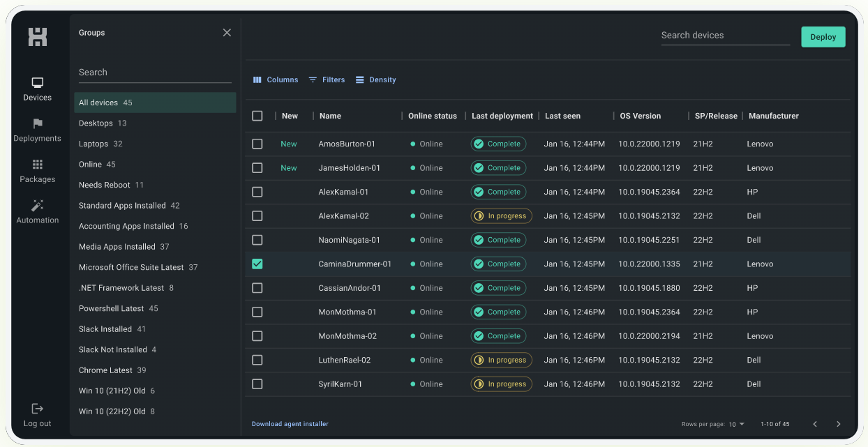Screen dimensions: 868x447
Task: Close the Groups panel
Action: [227, 33]
